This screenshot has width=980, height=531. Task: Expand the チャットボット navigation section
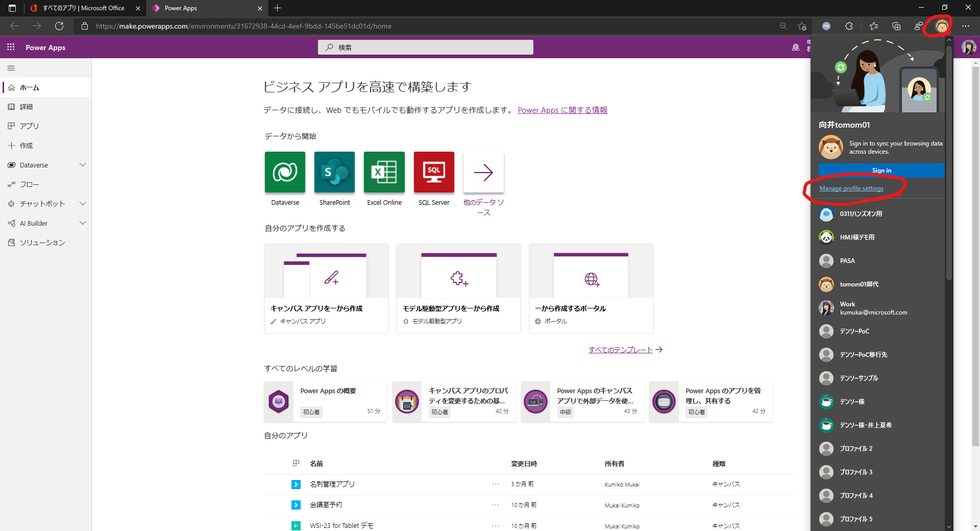coord(83,204)
